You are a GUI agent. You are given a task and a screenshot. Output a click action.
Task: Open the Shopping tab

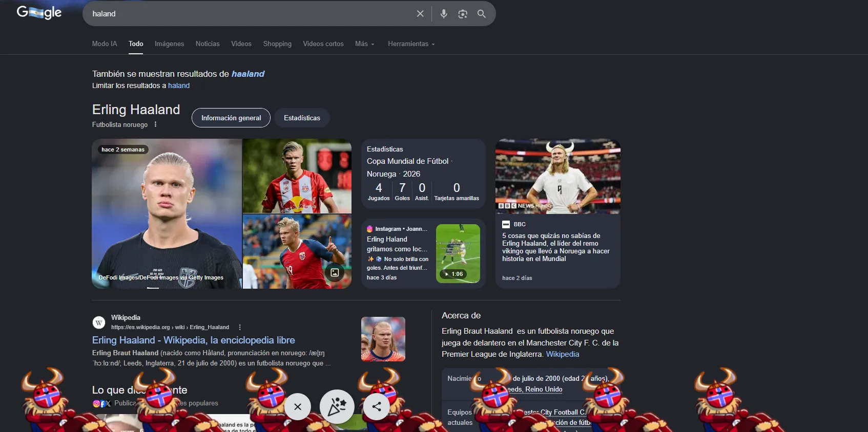pos(277,44)
